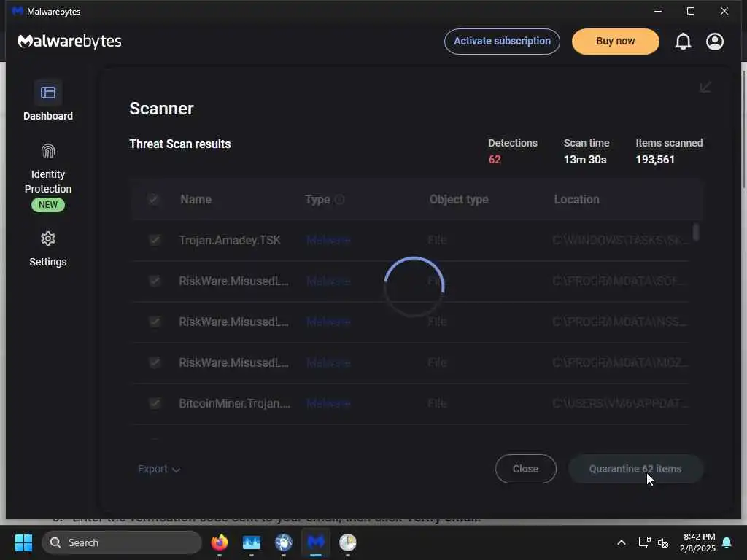Click BitcoinMiner.Trojan detection name

pyautogui.click(x=234, y=404)
